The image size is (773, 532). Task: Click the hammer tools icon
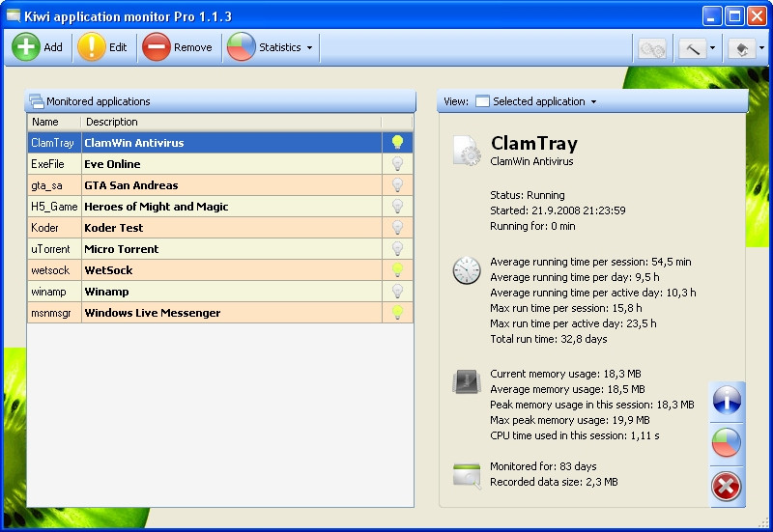(692, 49)
